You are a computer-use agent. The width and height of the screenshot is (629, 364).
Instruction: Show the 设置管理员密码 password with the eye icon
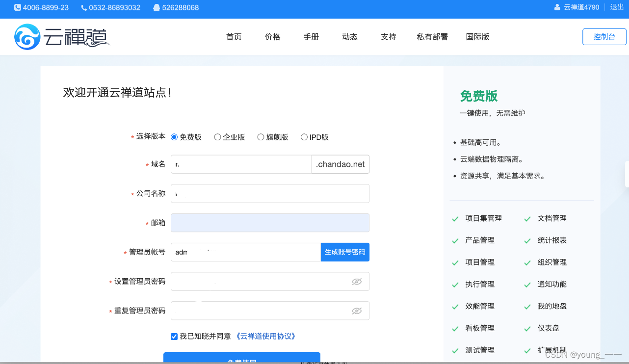click(x=357, y=282)
